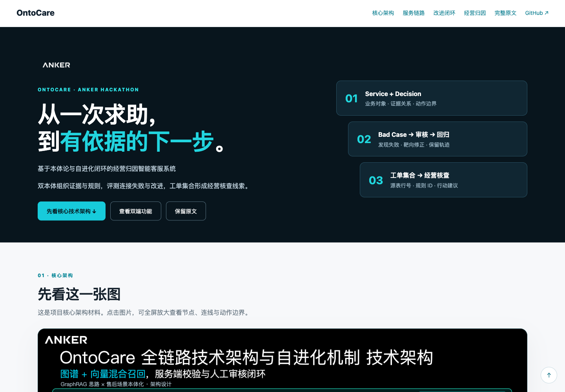Screen dimensions: 565x392
Task: Click the headline line 从一次求助
Action: [97, 114]
